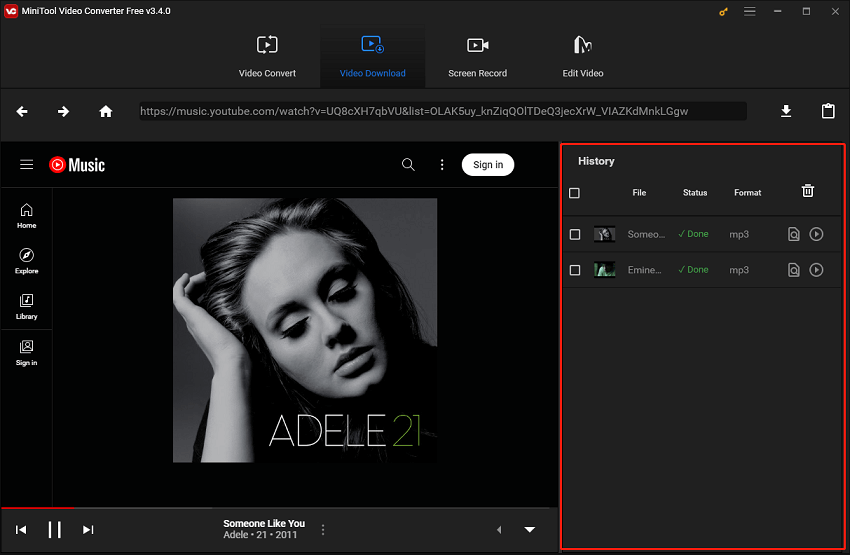The image size is (850, 555).
Task: Open Library in the sidebar
Action: point(27,307)
